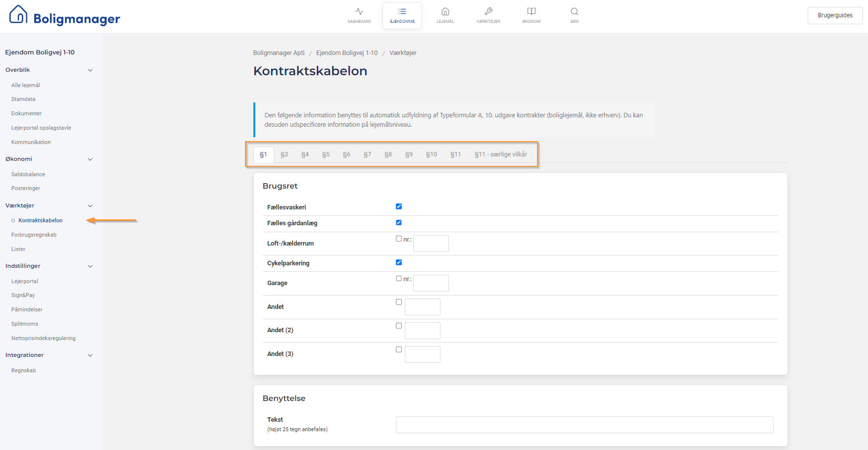
Task: Collapse the Integrationer sidebar section
Action: [90, 355]
